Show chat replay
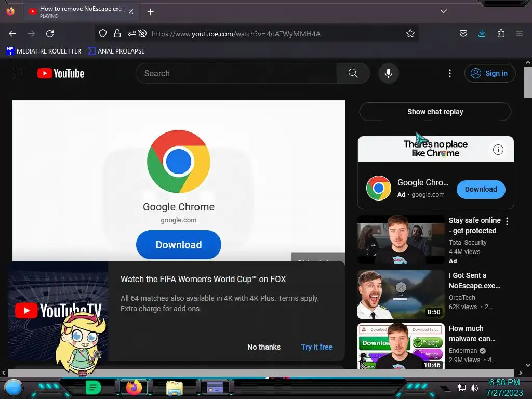The width and height of the screenshot is (532, 399). click(x=435, y=112)
